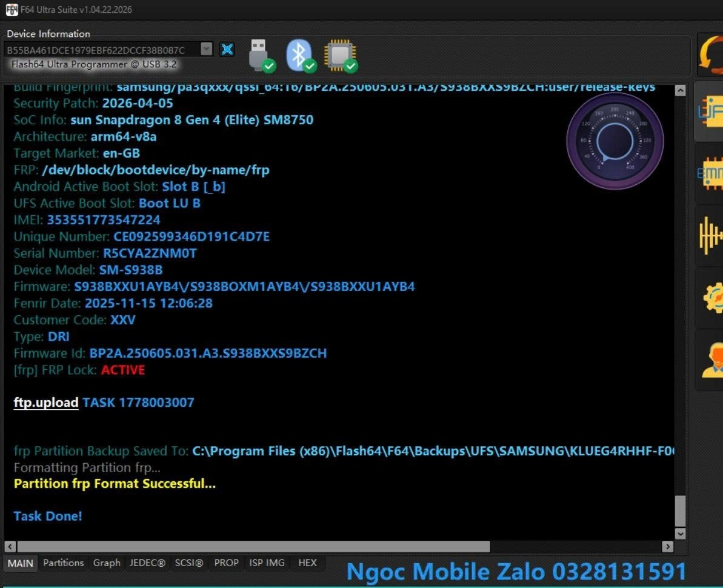Switch to the ISP IMG tab
The width and height of the screenshot is (723, 588).
click(x=267, y=563)
